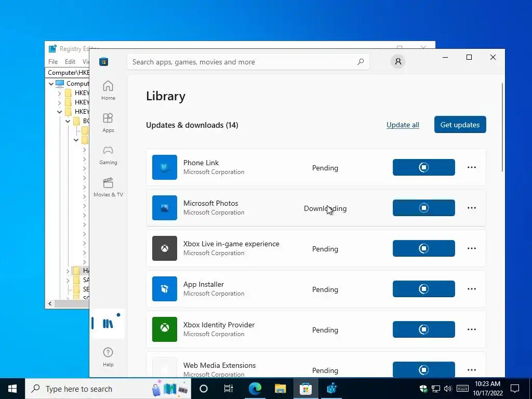Click the Xbox Identity Provider app name

(x=219, y=325)
